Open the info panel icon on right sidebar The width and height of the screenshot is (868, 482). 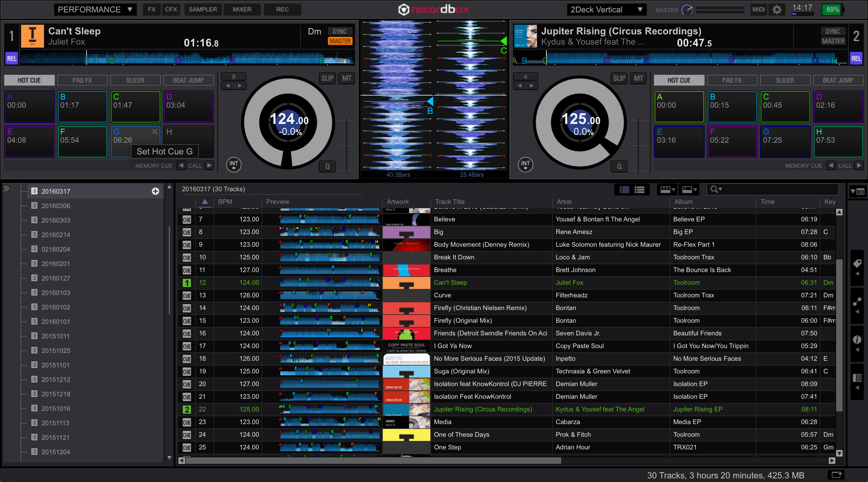[857, 339]
